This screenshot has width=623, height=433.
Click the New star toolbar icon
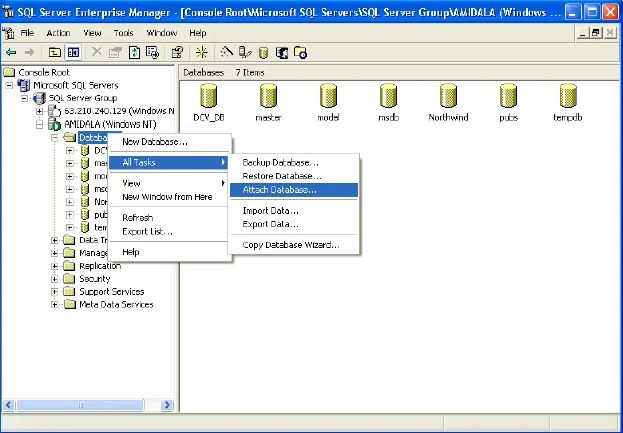click(x=202, y=52)
